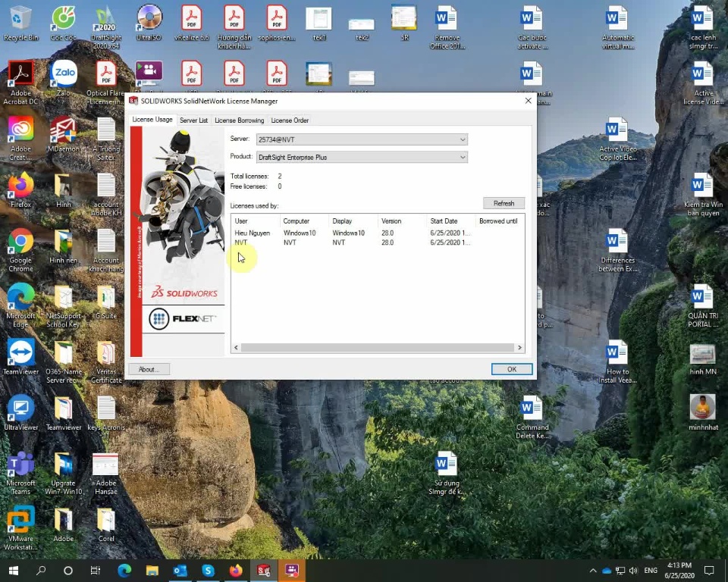Open the TeamViewer desktop icon
The height and width of the screenshot is (582, 728).
click(21, 358)
